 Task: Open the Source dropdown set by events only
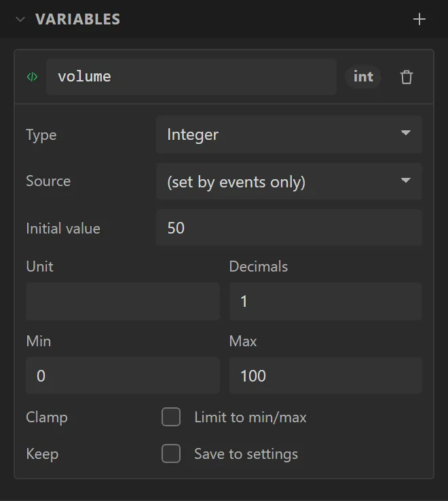289,181
